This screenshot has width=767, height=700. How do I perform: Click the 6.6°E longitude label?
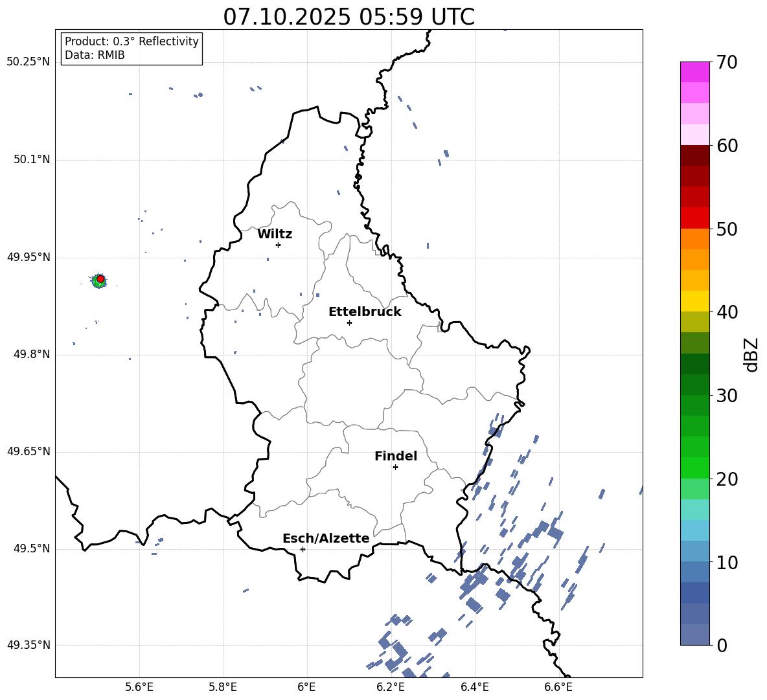click(x=558, y=687)
